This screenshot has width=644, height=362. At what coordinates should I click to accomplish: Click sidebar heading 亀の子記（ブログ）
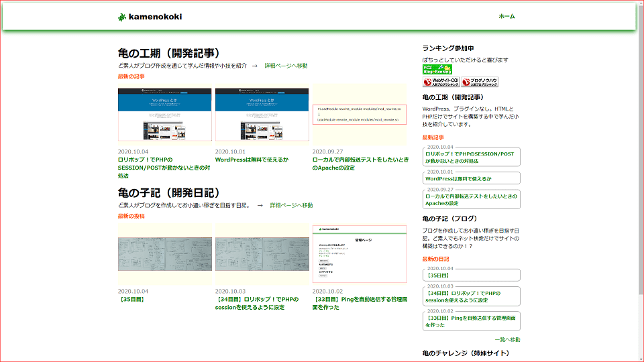coord(449,219)
